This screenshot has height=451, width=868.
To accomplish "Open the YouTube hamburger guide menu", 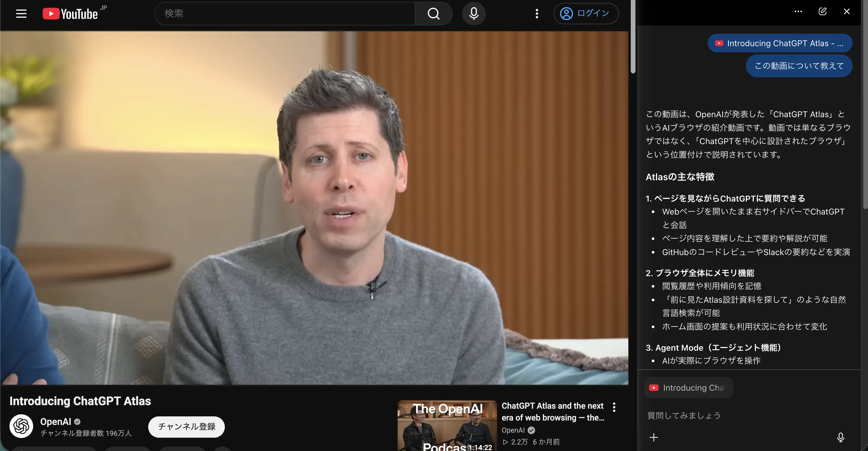I will pyautogui.click(x=21, y=14).
